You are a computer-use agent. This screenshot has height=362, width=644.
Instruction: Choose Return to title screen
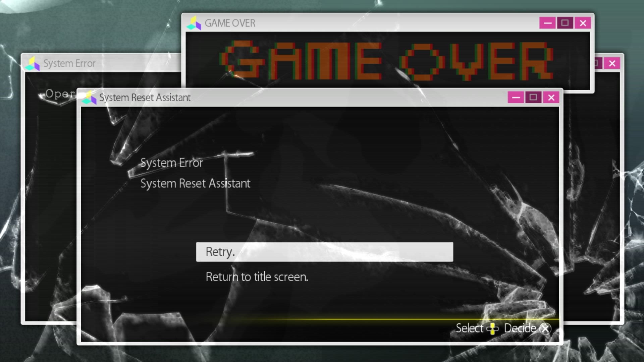pos(257,277)
